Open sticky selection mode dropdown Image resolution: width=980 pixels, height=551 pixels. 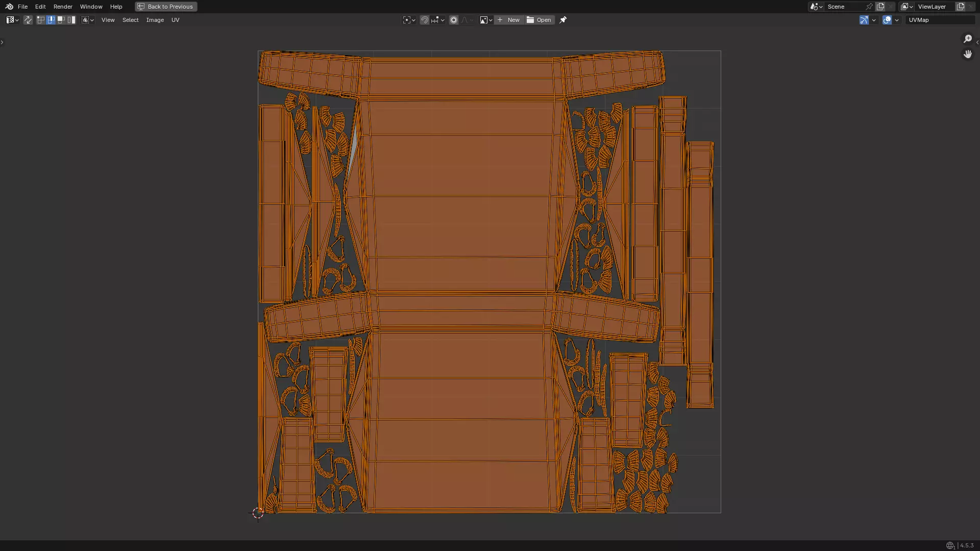click(88, 20)
